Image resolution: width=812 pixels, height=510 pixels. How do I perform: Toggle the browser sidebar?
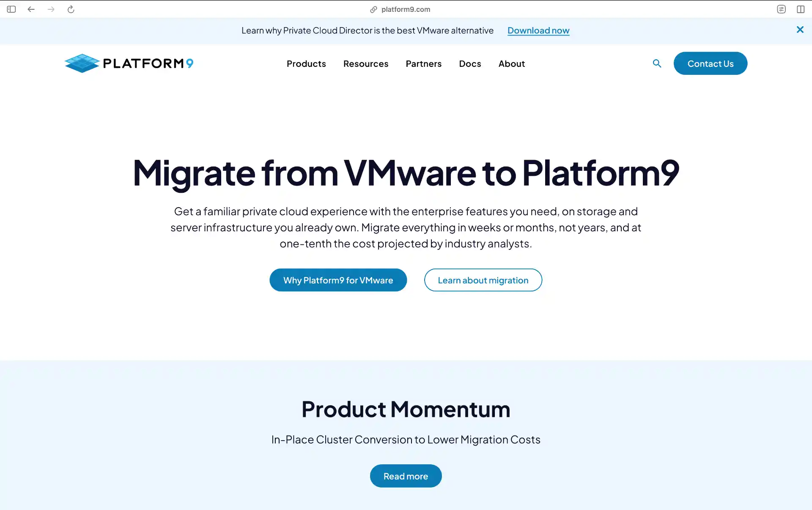click(11, 9)
